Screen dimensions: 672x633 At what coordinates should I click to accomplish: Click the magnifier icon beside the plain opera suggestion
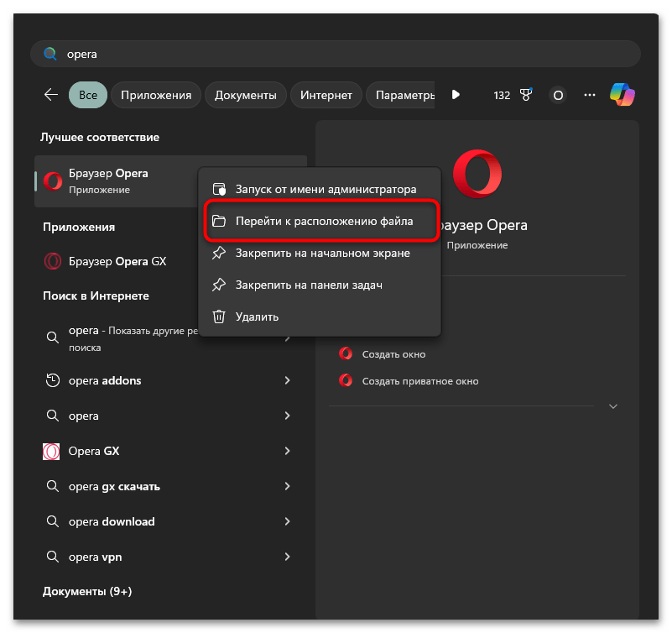(x=53, y=416)
